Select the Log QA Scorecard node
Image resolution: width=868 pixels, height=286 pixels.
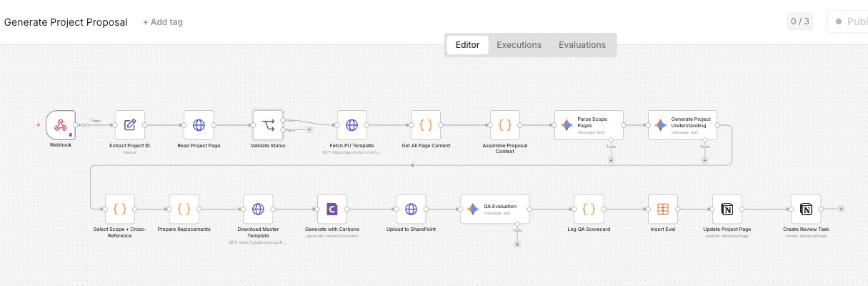coord(589,209)
